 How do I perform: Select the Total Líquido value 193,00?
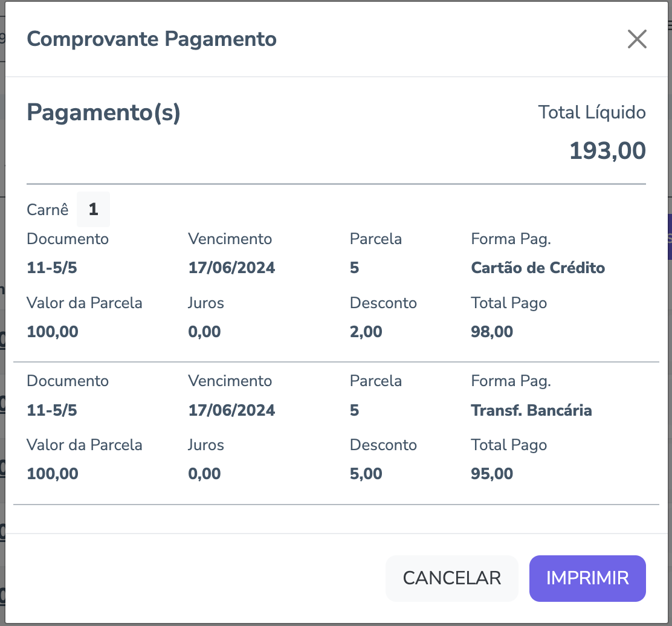607,151
